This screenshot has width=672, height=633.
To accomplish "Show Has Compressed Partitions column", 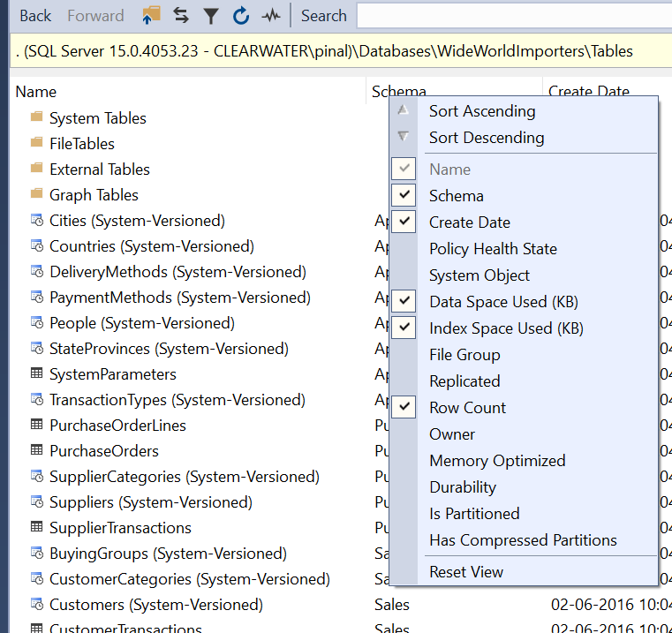I will coord(523,540).
